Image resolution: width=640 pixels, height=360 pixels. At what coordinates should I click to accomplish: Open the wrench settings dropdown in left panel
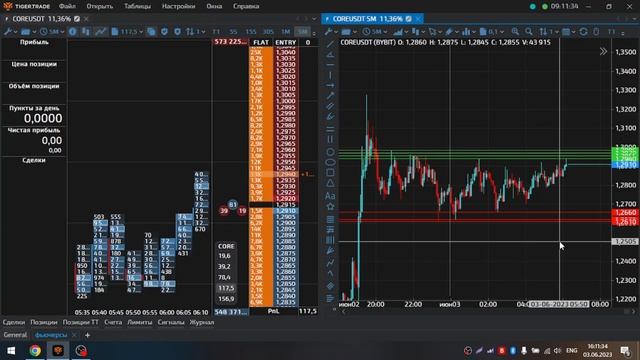pyautogui.click(x=10, y=31)
